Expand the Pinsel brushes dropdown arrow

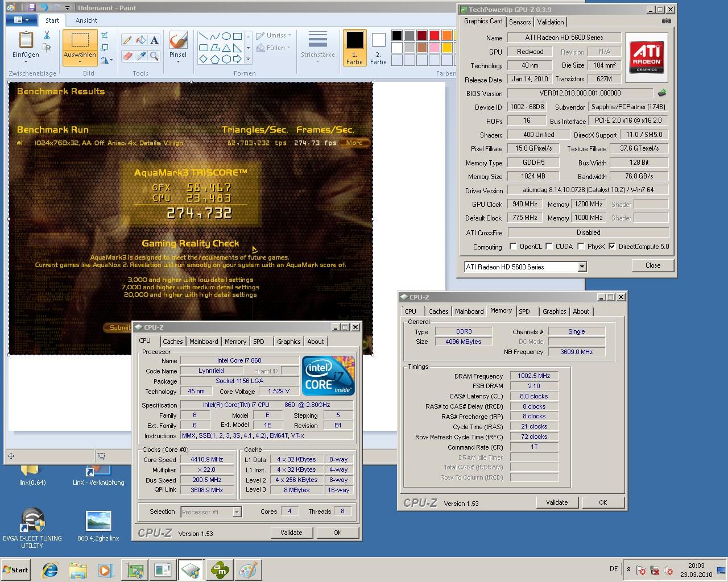click(x=178, y=62)
